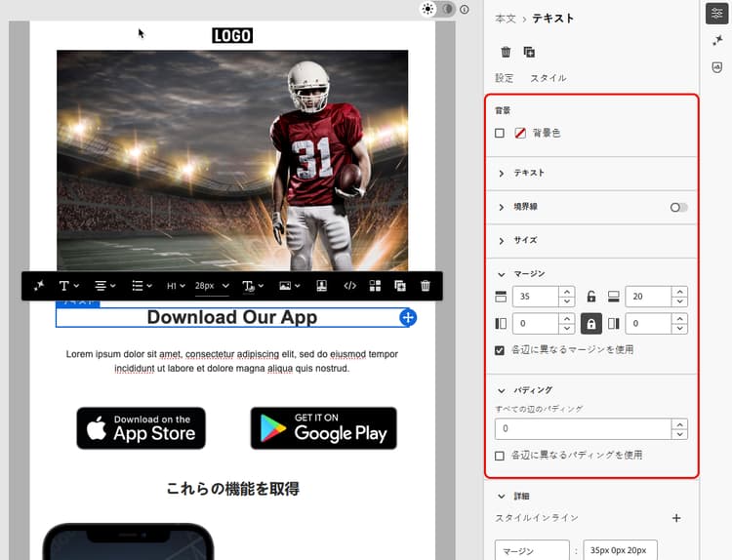The width and height of the screenshot is (732, 560).
Task: Click the all-sides padding input field
Action: 583,429
